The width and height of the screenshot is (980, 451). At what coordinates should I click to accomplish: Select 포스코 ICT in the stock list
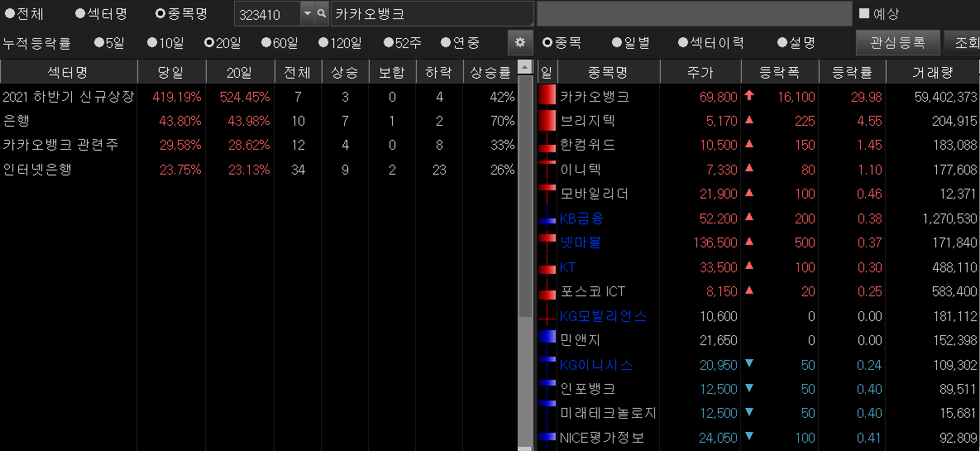pos(592,291)
